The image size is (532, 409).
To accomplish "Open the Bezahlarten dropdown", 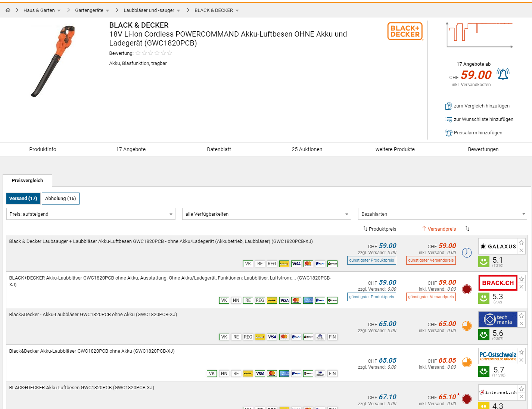I will click(x=442, y=214).
